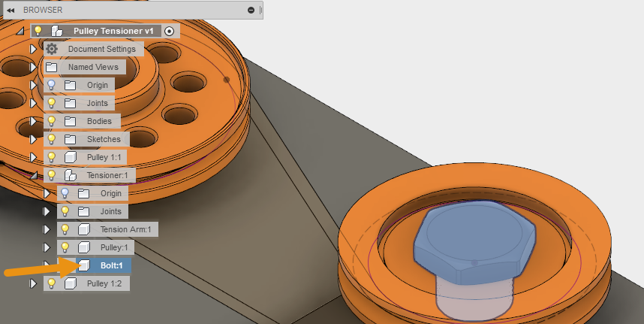This screenshot has width=644, height=324.
Task: Expand the Pulley 1:1 component
Action: [x=33, y=157]
